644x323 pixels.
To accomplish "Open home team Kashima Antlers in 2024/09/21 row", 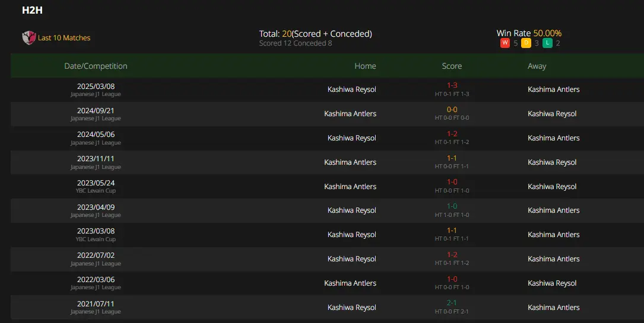I will 350,114.
